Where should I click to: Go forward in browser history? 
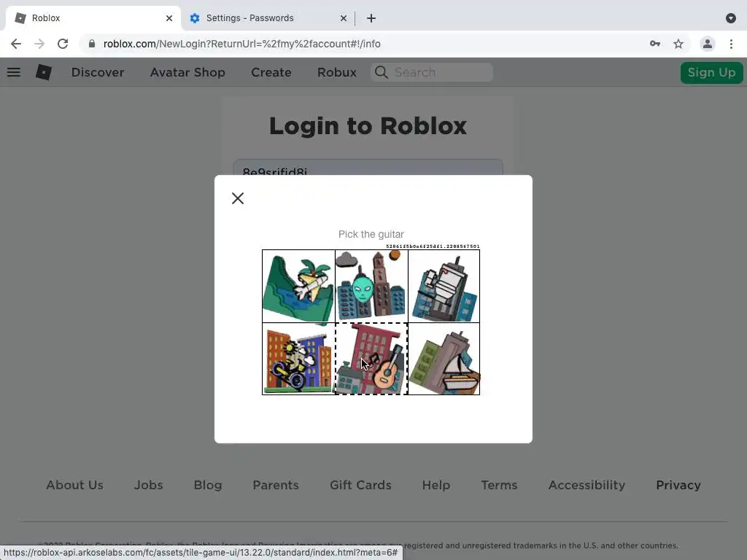[x=39, y=44]
